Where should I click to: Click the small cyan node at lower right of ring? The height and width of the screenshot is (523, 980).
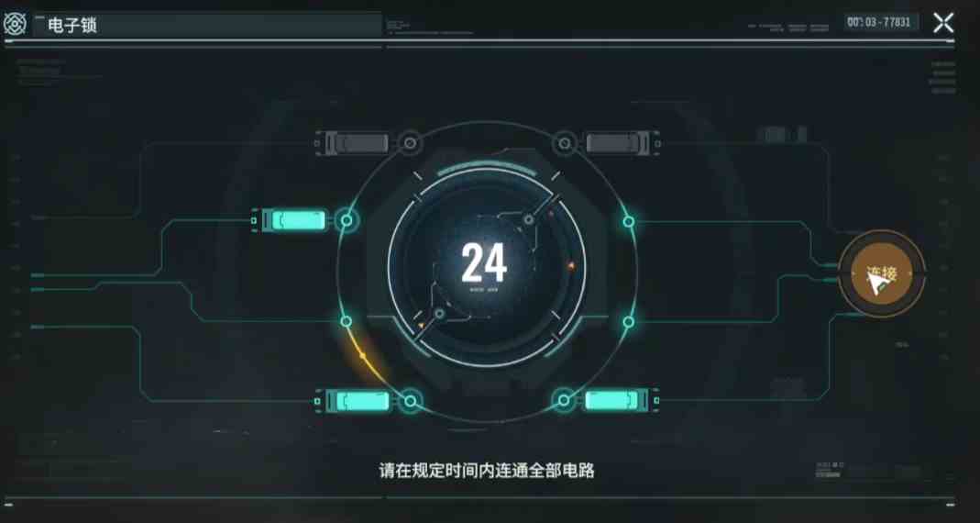pyautogui.click(x=629, y=321)
